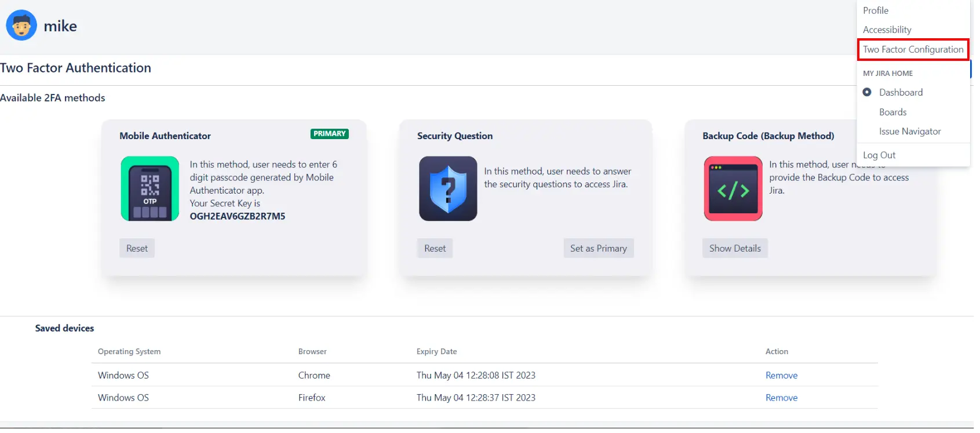
Task: Choose Boards as Jira home
Action: pyautogui.click(x=892, y=112)
